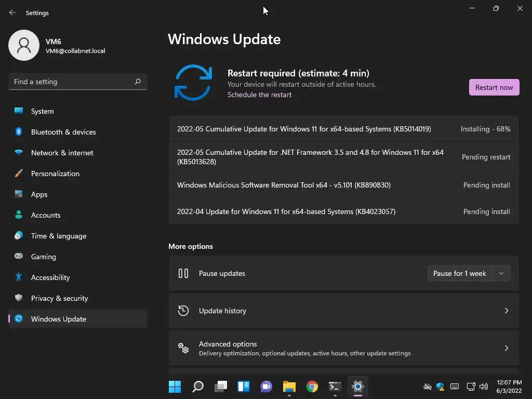Click the Bluetooth icon in sidebar
532x399 pixels.
(19, 131)
